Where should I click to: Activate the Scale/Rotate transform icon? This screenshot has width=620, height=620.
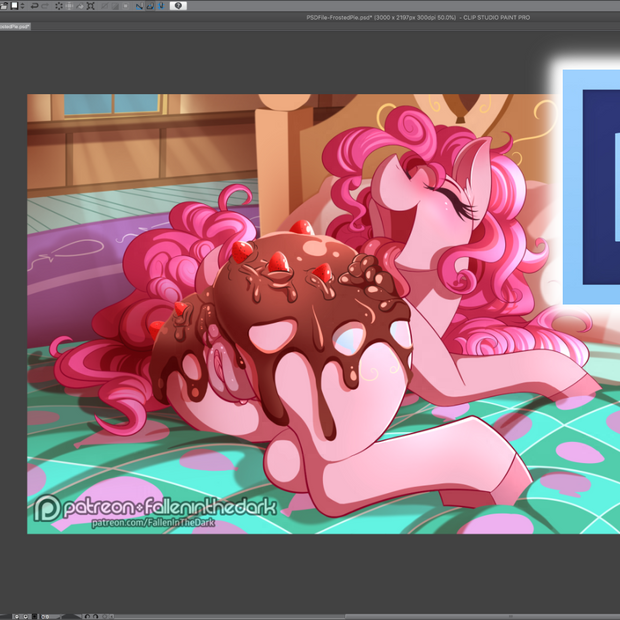tap(92, 6)
